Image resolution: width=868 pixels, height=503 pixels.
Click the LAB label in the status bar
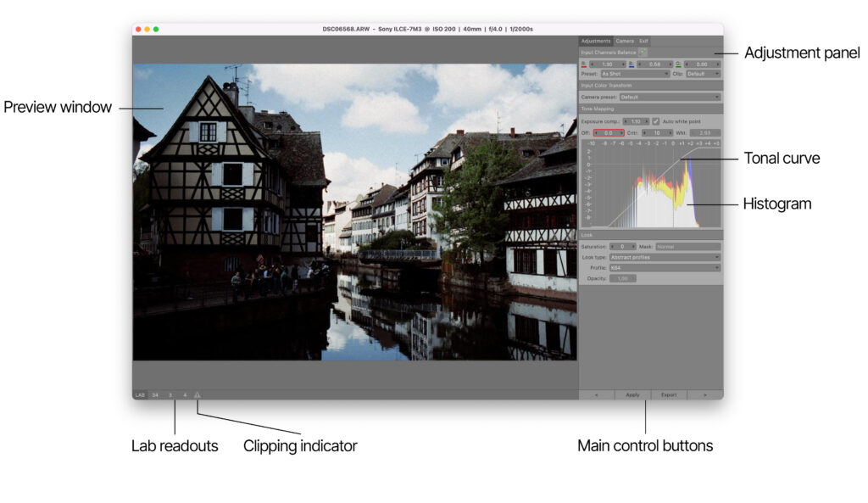coord(140,395)
